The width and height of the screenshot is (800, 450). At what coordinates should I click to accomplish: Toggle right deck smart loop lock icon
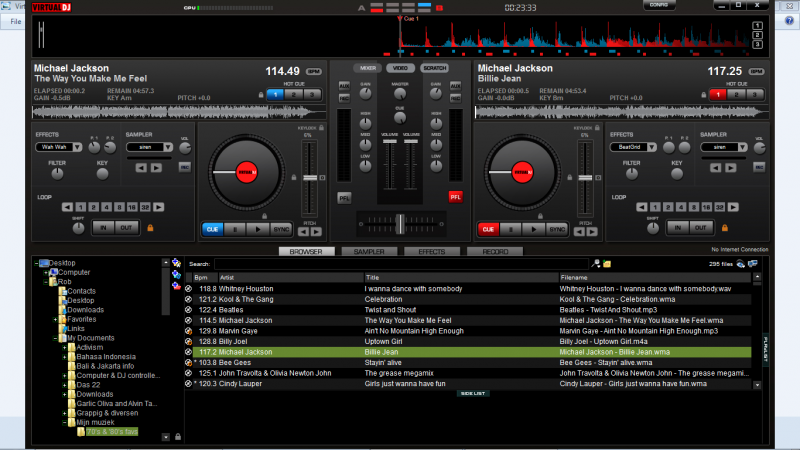click(x=724, y=228)
